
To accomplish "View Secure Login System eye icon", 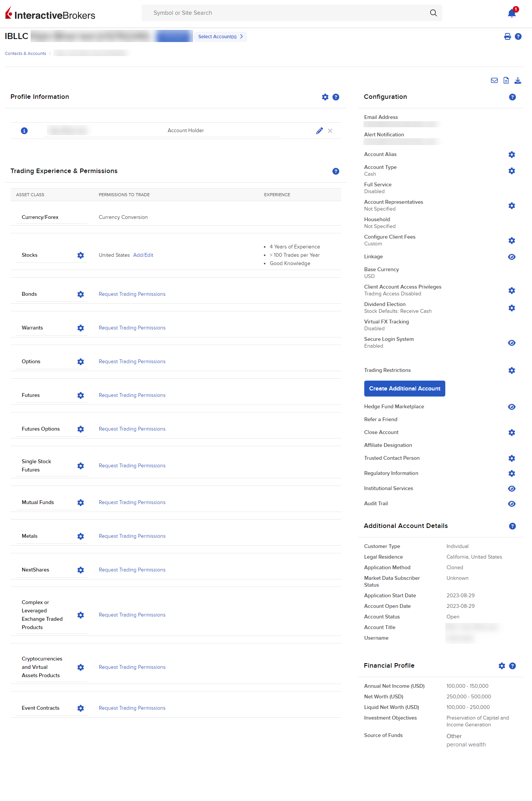I will click(x=512, y=343).
